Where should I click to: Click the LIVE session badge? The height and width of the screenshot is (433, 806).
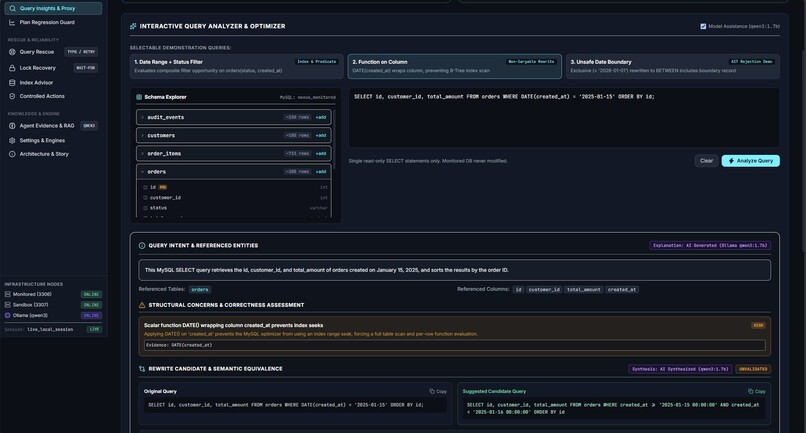pyautogui.click(x=94, y=329)
